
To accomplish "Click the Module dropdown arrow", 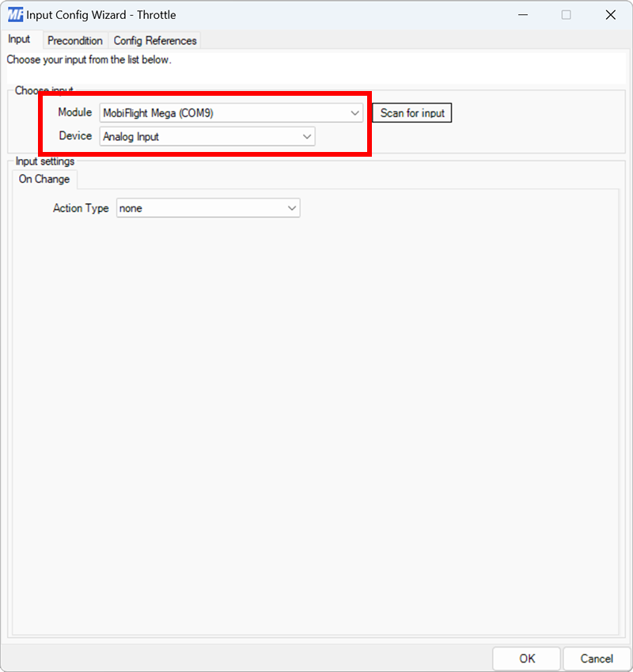I will 354,112.
